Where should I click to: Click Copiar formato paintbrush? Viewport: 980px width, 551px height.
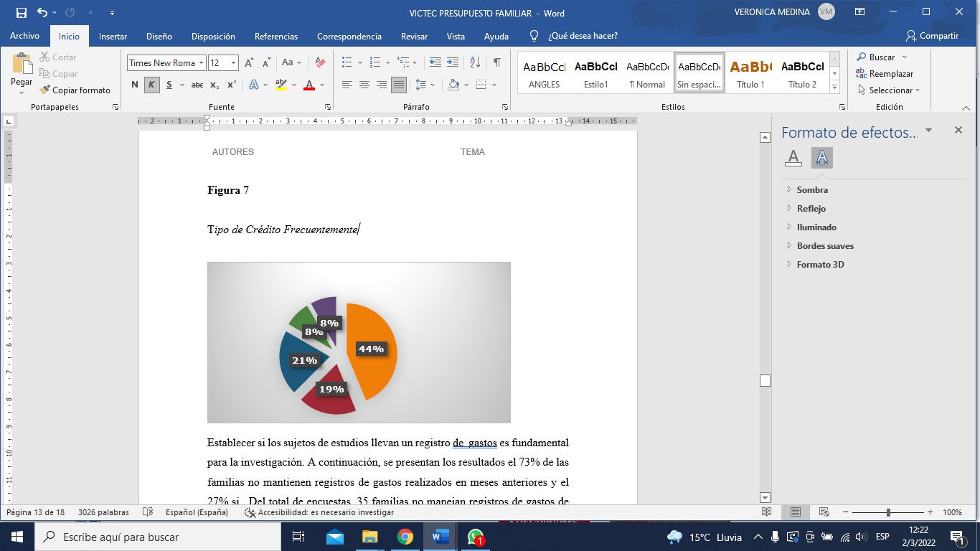point(75,90)
